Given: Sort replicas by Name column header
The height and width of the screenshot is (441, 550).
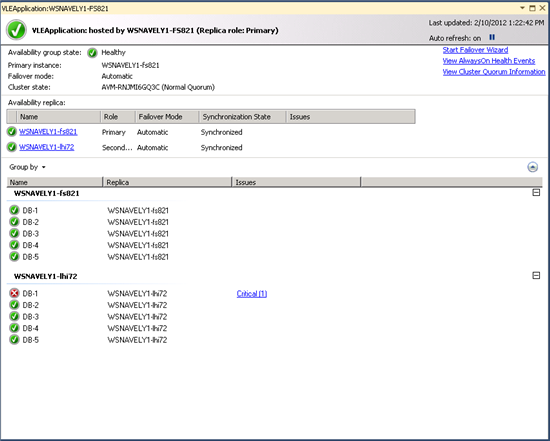Looking at the screenshot, I should pyautogui.click(x=58, y=117).
